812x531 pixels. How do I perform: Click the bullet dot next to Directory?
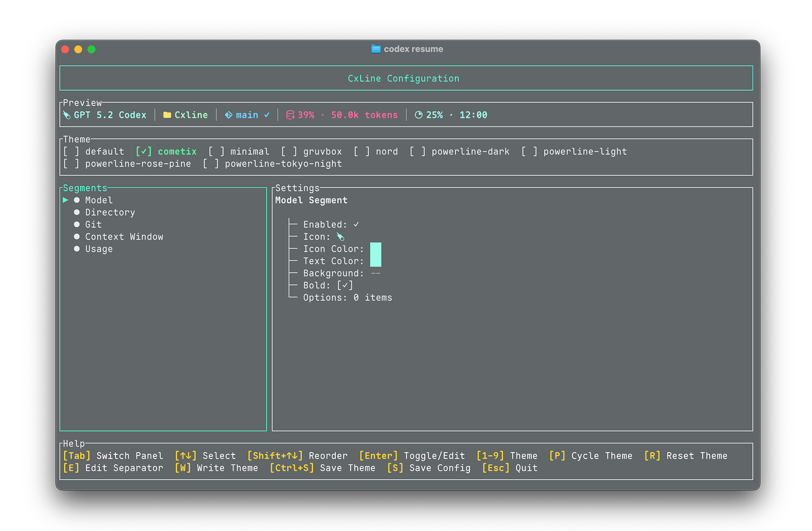76,213
